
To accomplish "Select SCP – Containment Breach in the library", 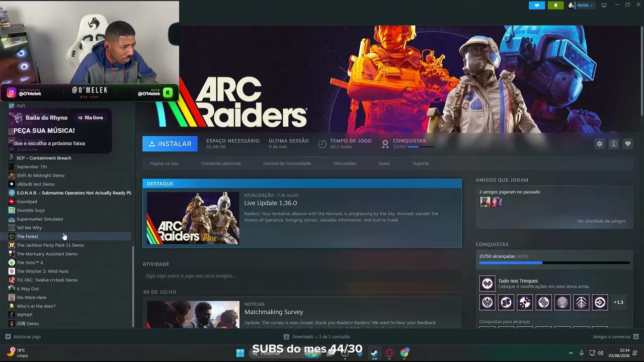I will coord(44,158).
